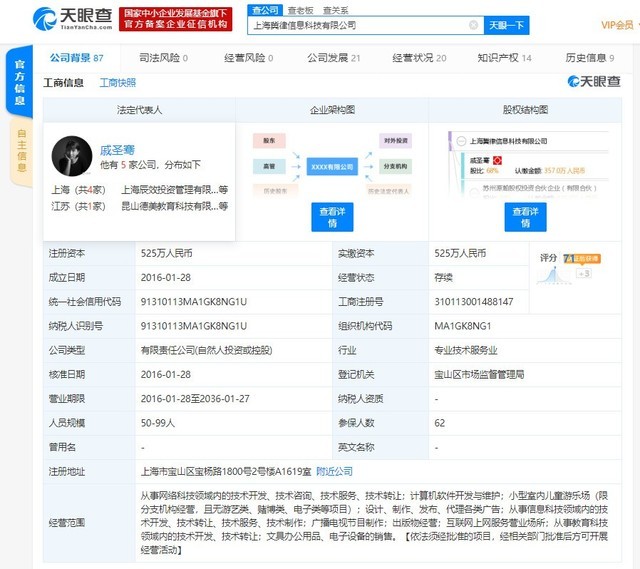Click 查看详情 under 企业架构图

[332, 217]
